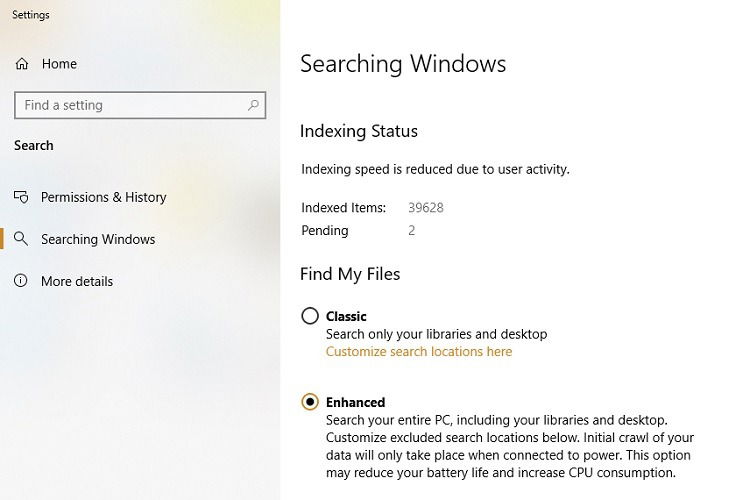Click the Enhanced option label
This screenshot has height=500, width=750.
(x=355, y=402)
